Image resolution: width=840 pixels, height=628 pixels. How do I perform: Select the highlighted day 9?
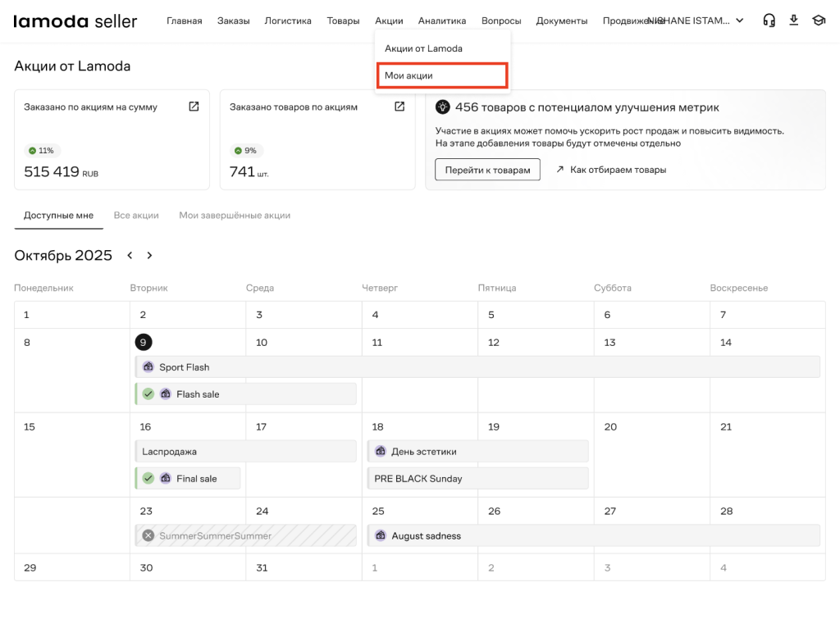(143, 342)
